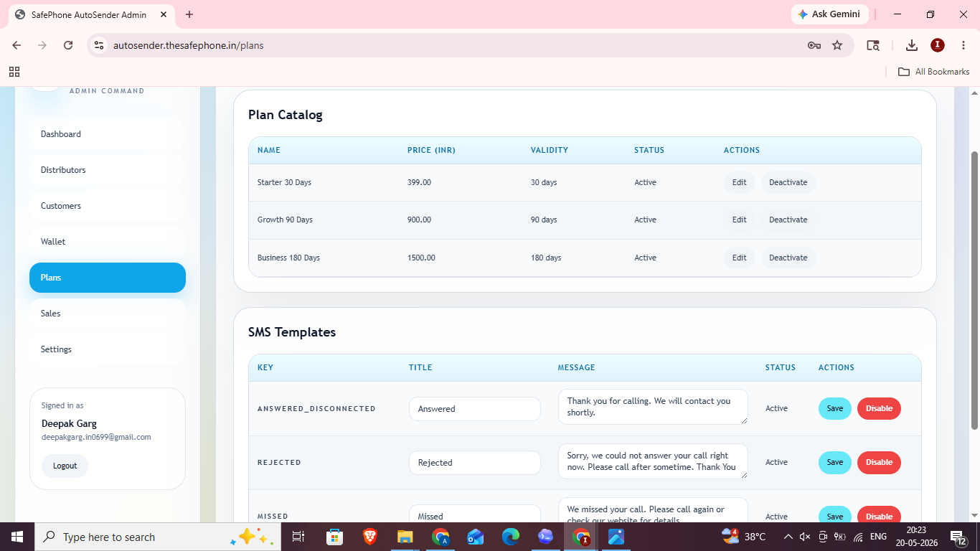The image size is (980, 551).
Task: Edit the Starter 30 Days plan
Action: tap(740, 182)
